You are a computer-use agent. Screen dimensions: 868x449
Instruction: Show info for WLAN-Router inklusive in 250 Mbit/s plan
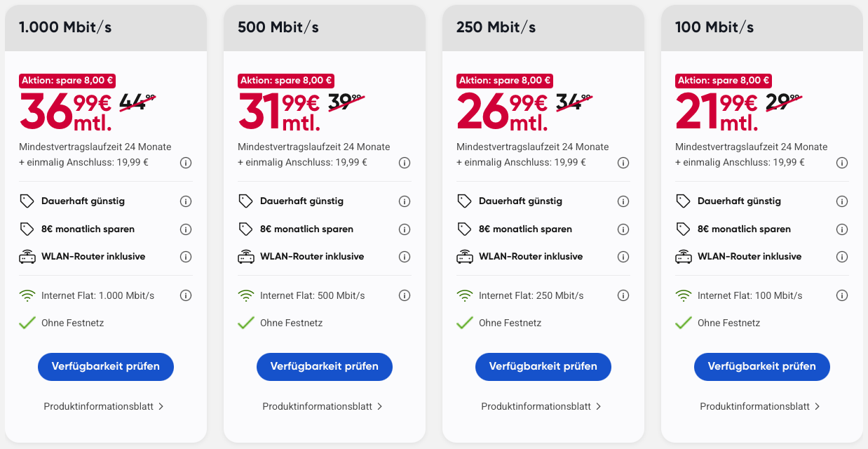tap(623, 257)
